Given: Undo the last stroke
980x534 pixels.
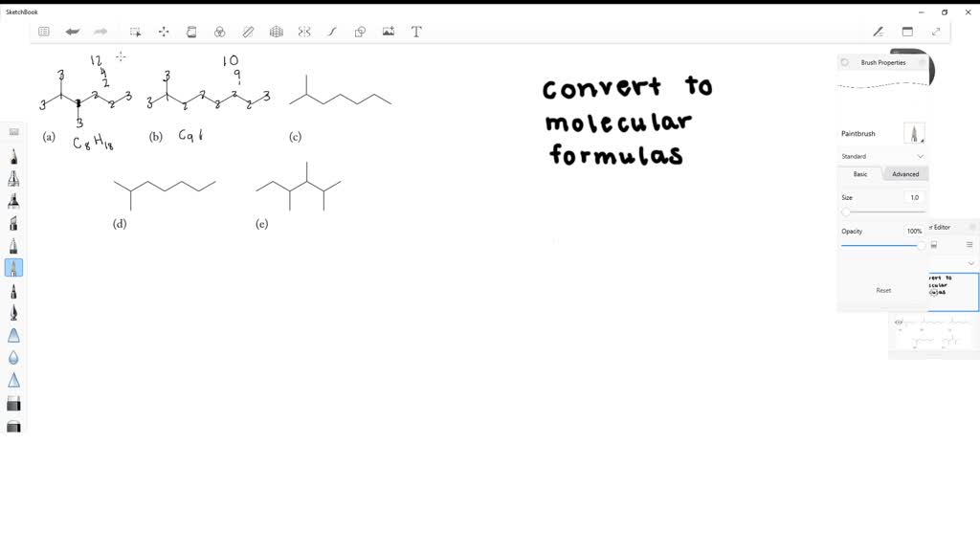Looking at the screenshot, I should 73,32.
